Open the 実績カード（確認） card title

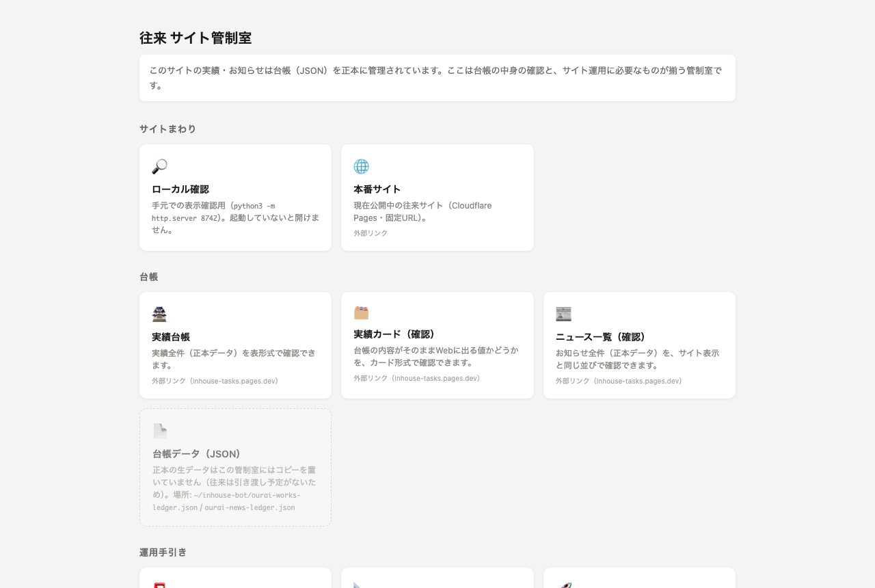394,334
